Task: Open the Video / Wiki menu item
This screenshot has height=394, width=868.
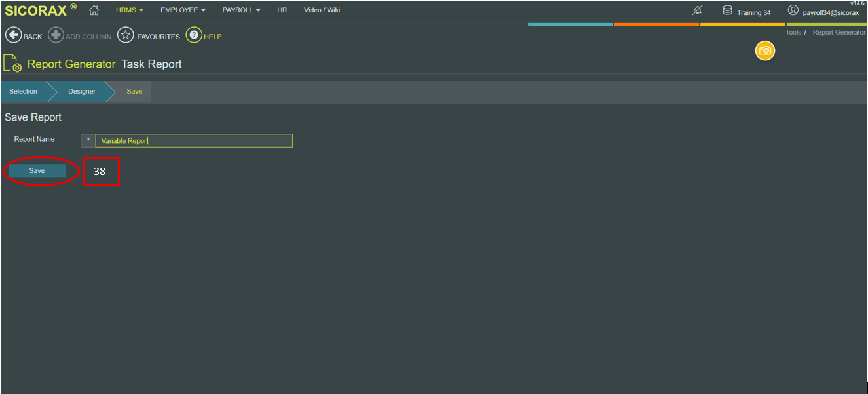Action: [322, 10]
